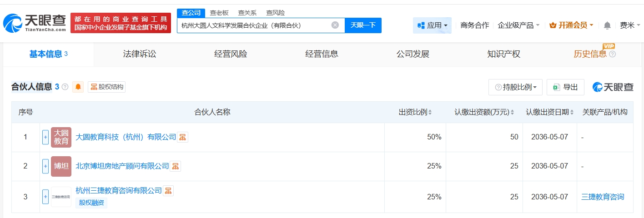Click the red 都在用的商业查询工具 banner
The width and height of the screenshot is (644, 218).
121,23
